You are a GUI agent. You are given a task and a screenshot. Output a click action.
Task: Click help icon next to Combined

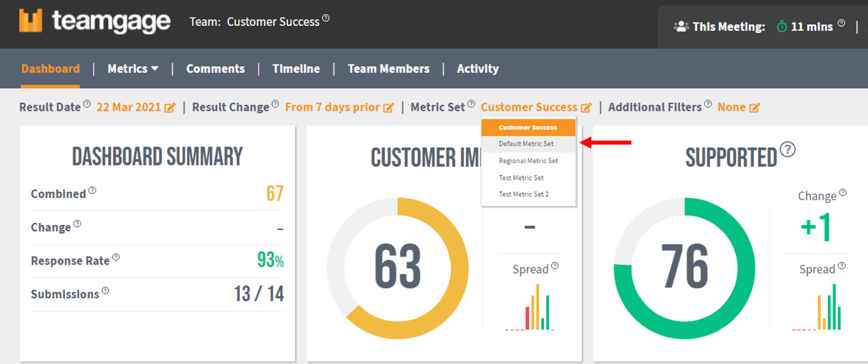pyautogui.click(x=92, y=191)
